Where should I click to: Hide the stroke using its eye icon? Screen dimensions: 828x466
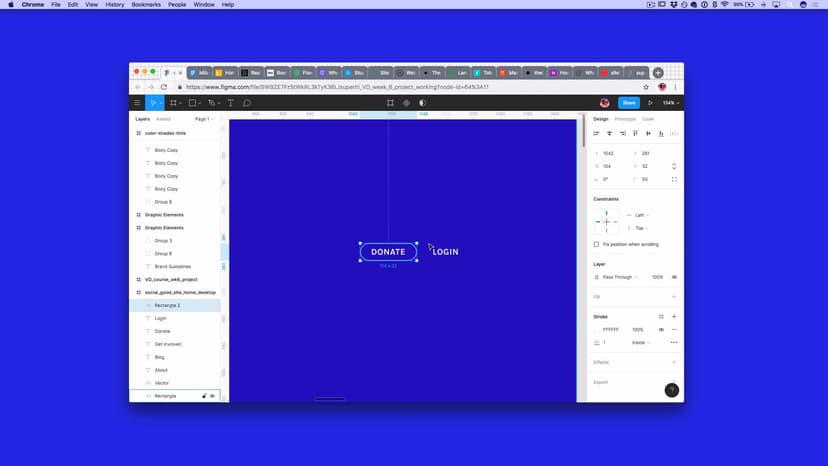point(661,329)
